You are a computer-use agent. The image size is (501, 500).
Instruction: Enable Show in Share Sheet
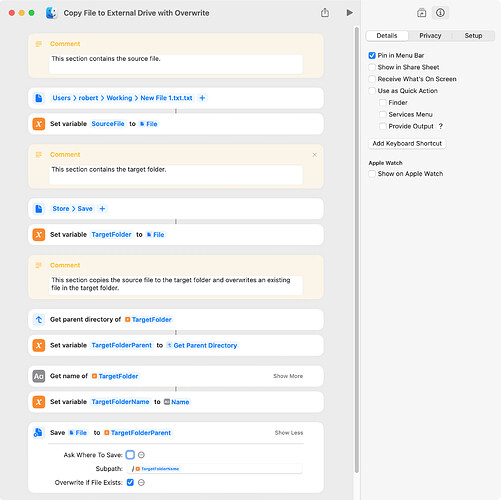pos(372,67)
